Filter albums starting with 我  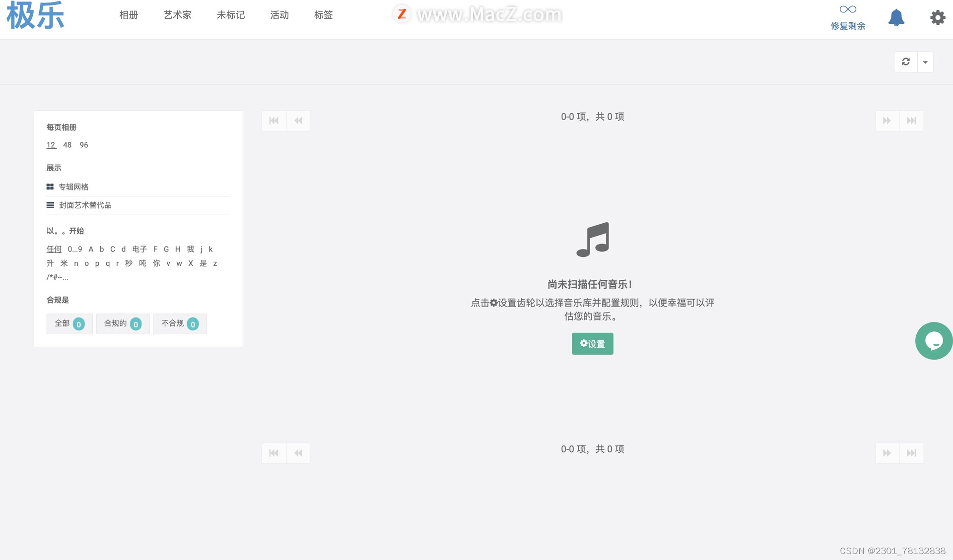(x=191, y=249)
